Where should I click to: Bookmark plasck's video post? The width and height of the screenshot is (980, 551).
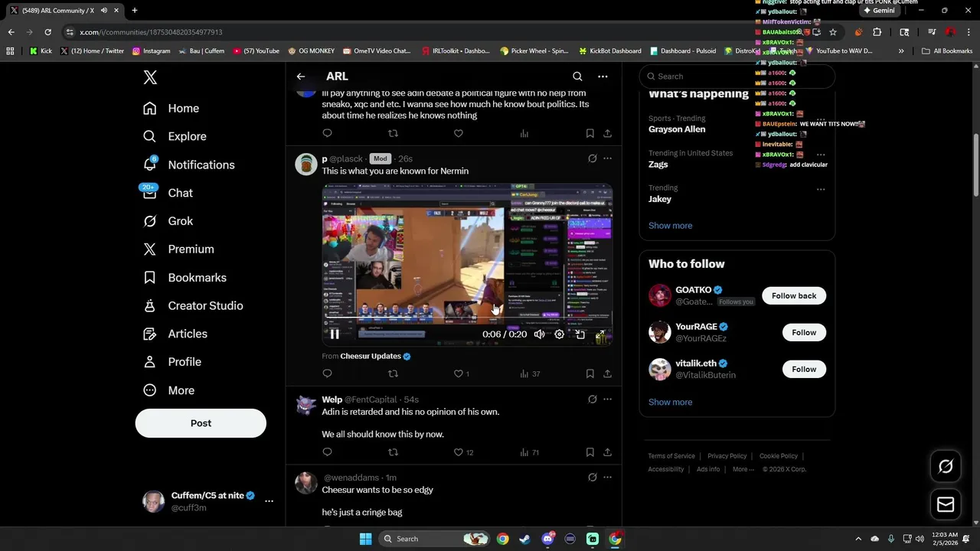[590, 373]
